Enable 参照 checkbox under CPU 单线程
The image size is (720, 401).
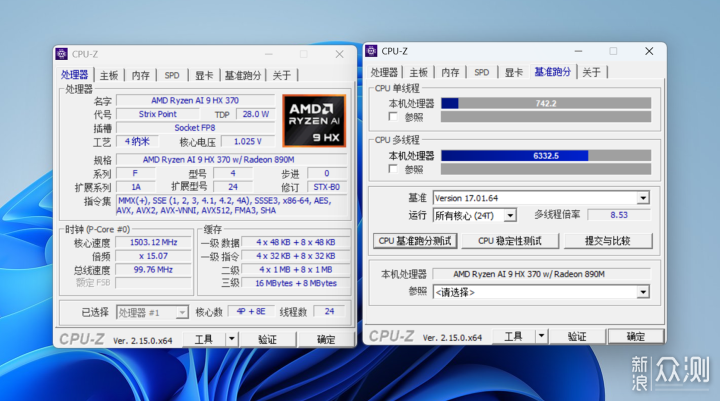[393, 117]
